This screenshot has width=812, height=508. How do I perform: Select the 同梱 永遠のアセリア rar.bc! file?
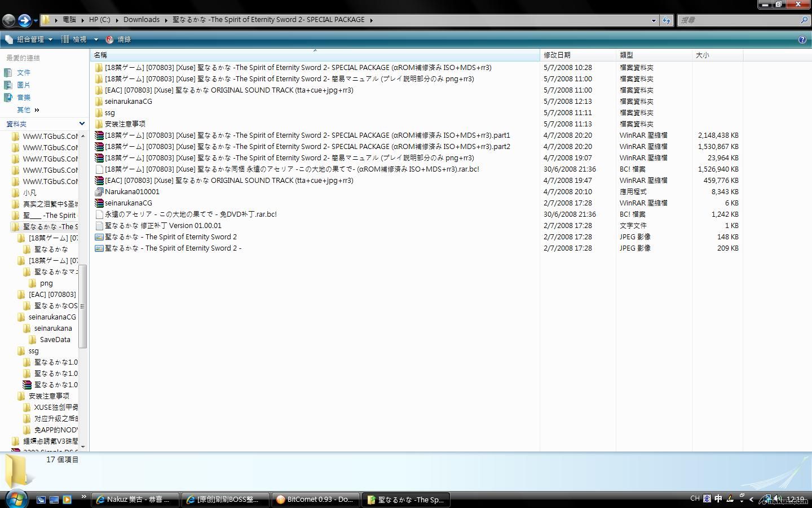tap(287, 169)
